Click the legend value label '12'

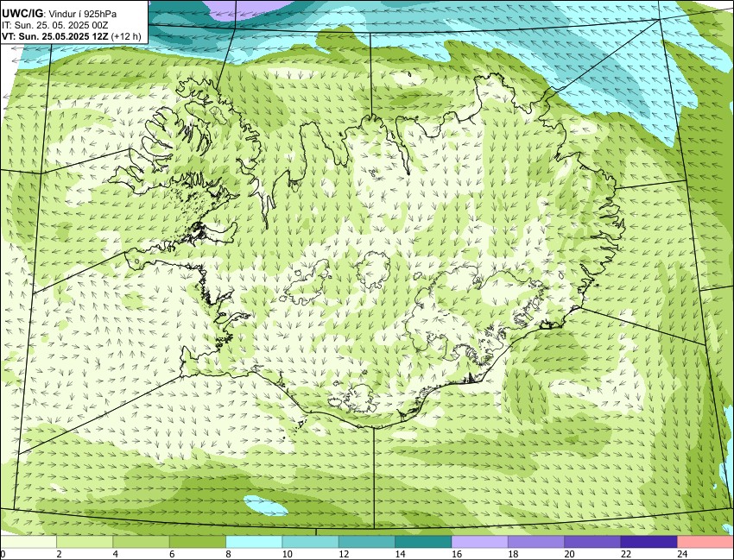(344, 554)
